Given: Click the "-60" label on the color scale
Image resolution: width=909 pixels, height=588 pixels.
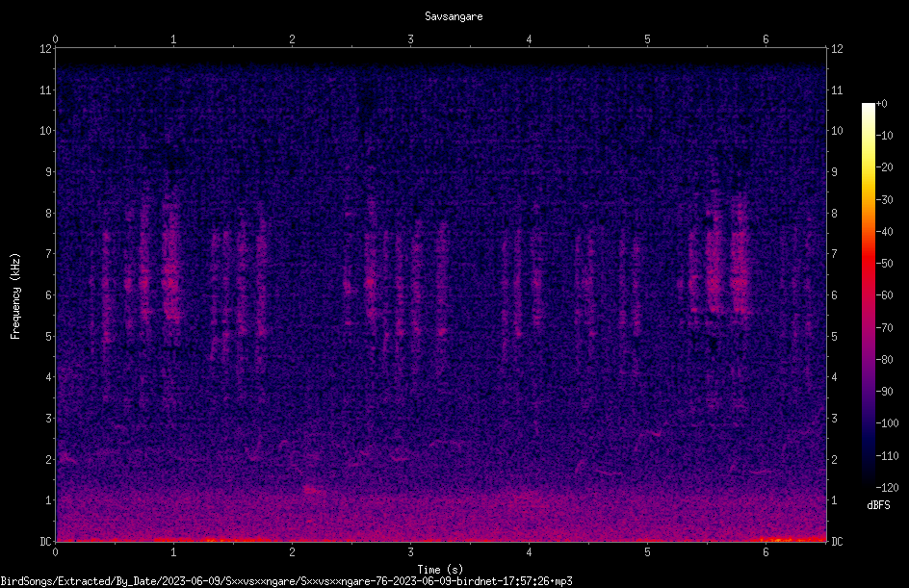Looking at the screenshot, I should (x=884, y=295).
